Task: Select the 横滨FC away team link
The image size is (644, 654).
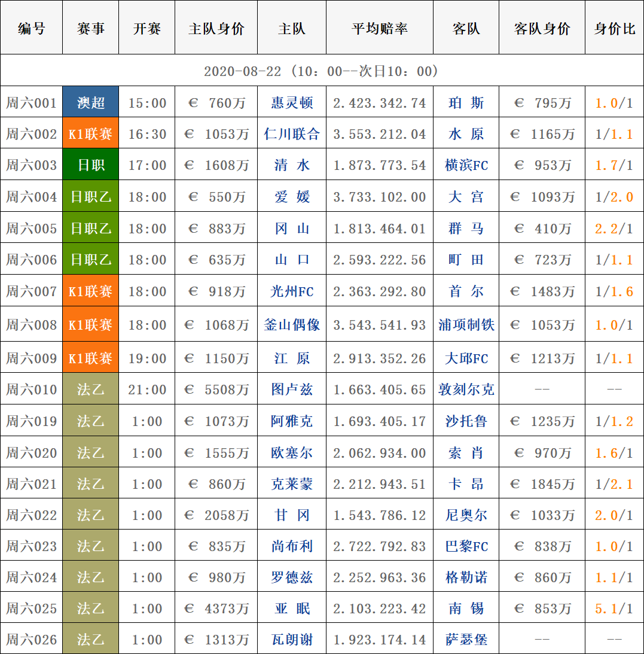Action: pyautogui.click(x=466, y=165)
